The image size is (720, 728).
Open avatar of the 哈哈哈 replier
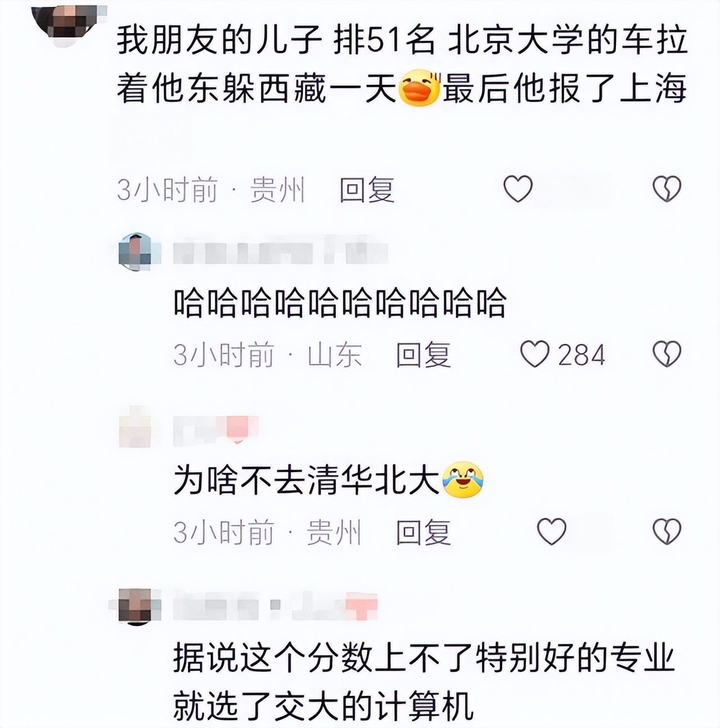point(136,251)
